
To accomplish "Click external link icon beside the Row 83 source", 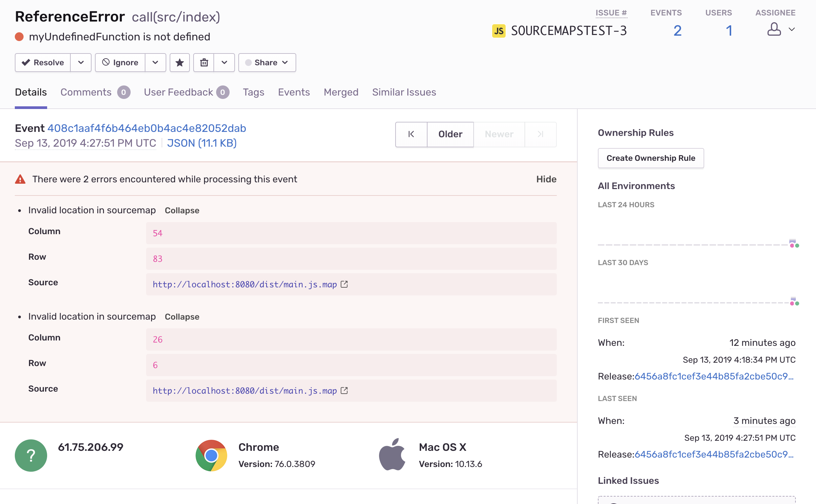I will coord(344,284).
